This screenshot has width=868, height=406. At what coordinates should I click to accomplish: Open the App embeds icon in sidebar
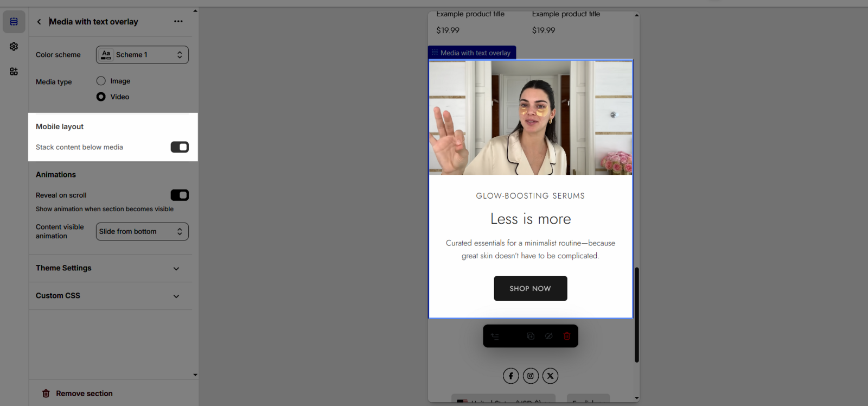pos(14,72)
